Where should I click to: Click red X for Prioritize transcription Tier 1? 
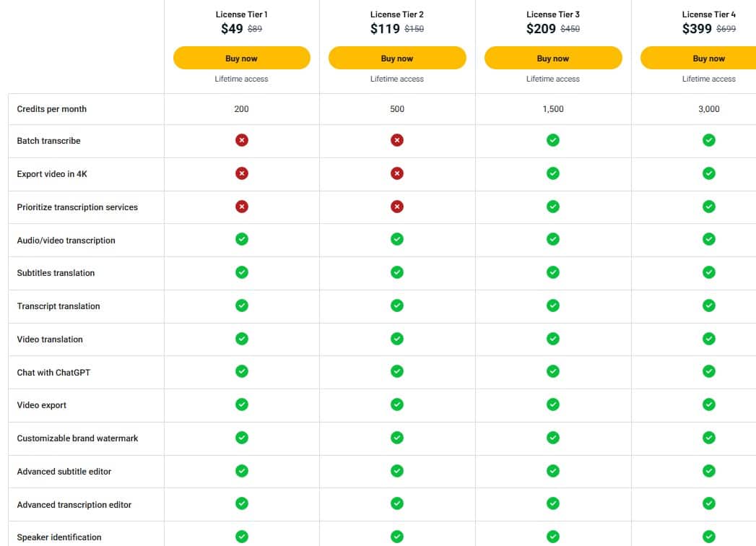(242, 207)
